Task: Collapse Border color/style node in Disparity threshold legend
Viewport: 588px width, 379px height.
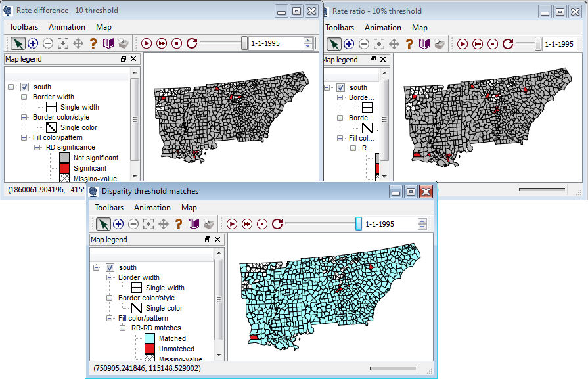Action: tap(110, 298)
